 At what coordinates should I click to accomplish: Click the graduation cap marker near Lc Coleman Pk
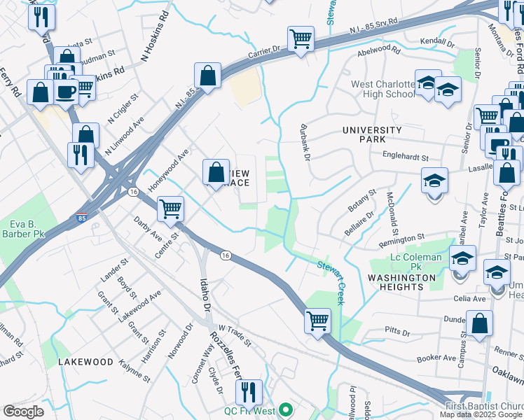coord(462,259)
